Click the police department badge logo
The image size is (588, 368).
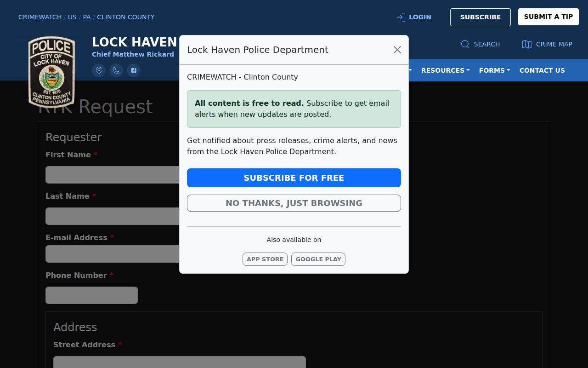coord(51,72)
